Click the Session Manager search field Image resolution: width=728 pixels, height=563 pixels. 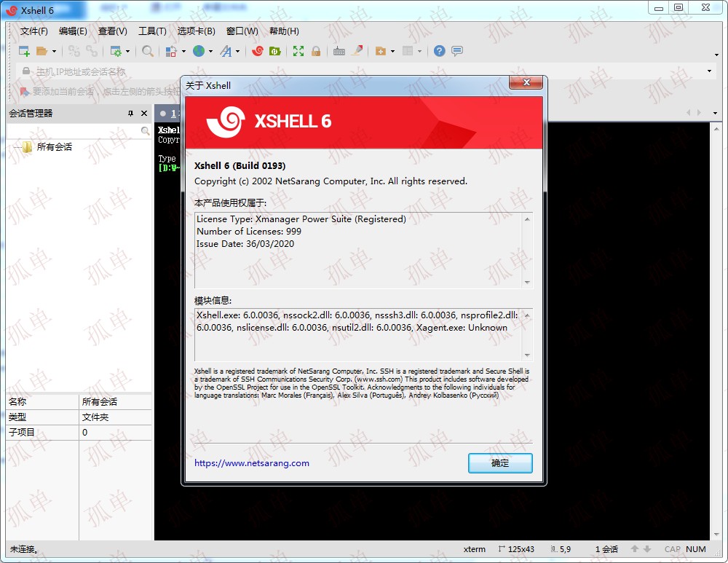click(74, 131)
